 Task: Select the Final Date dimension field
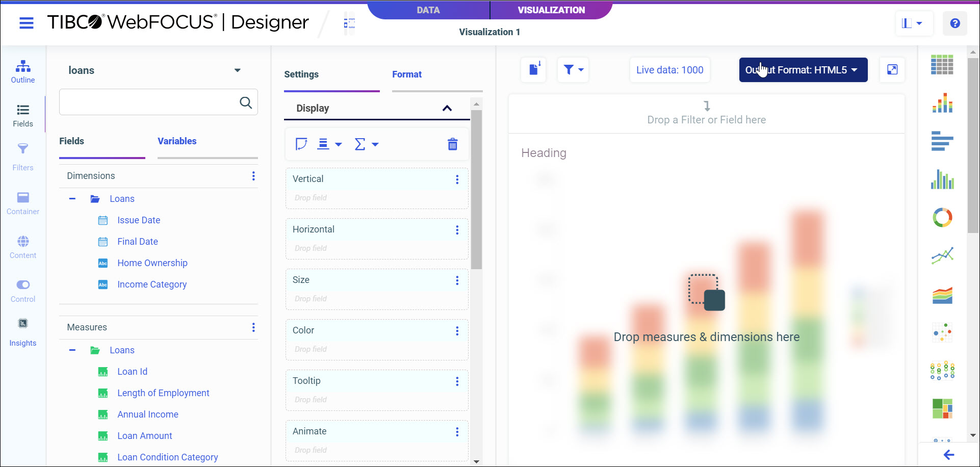tap(138, 242)
